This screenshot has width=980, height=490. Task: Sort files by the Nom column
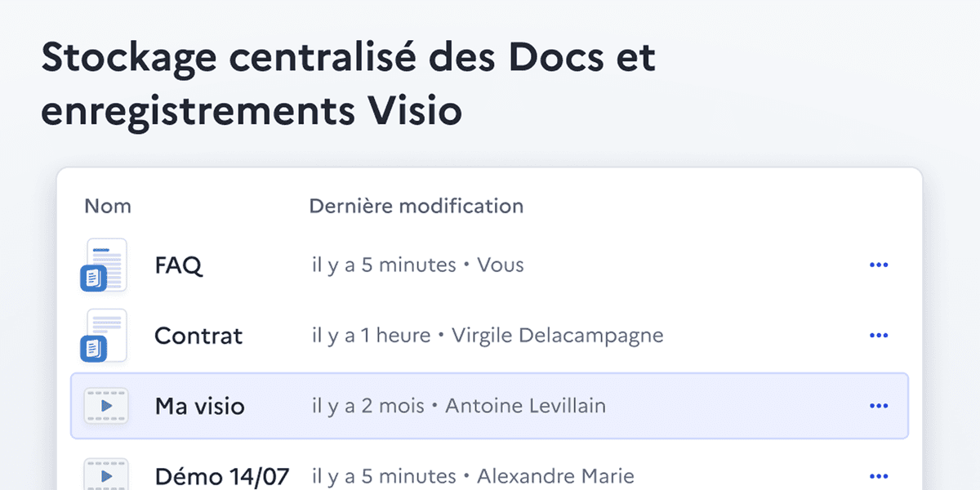coord(107,206)
